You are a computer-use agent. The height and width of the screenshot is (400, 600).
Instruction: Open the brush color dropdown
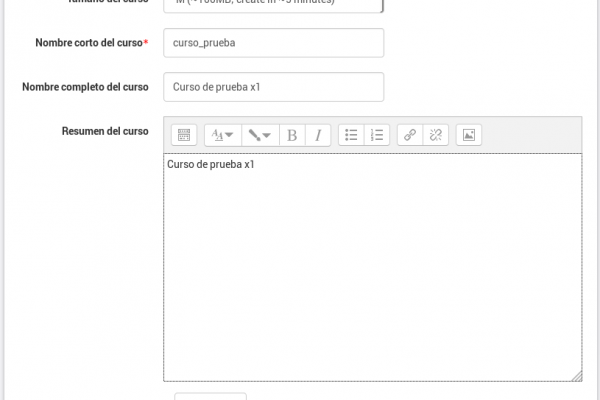pyautogui.click(x=260, y=135)
